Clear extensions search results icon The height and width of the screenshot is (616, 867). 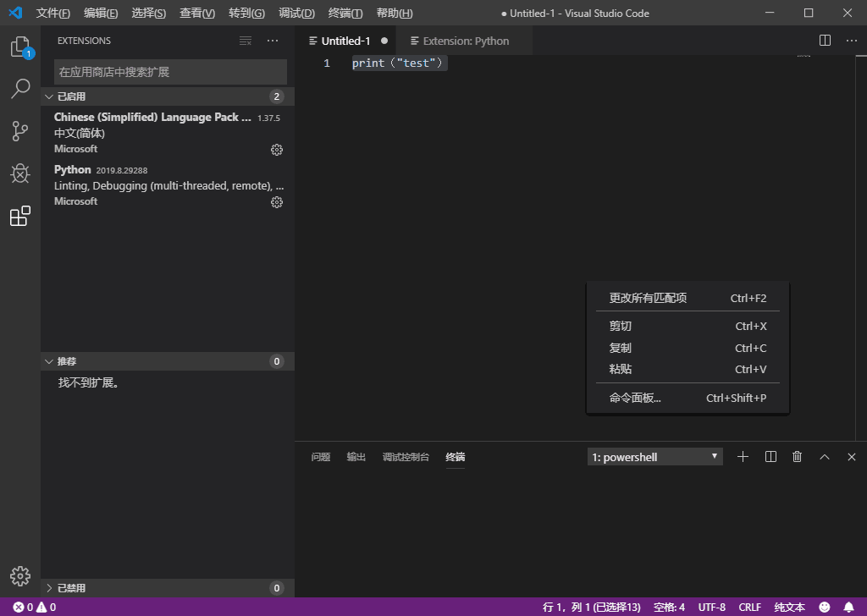click(246, 41)
